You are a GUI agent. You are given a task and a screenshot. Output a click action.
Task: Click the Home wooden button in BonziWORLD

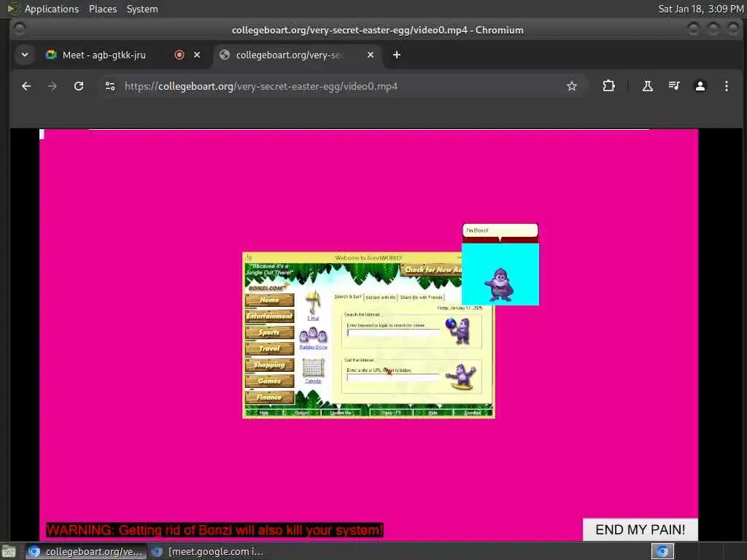tap(270, 300)
